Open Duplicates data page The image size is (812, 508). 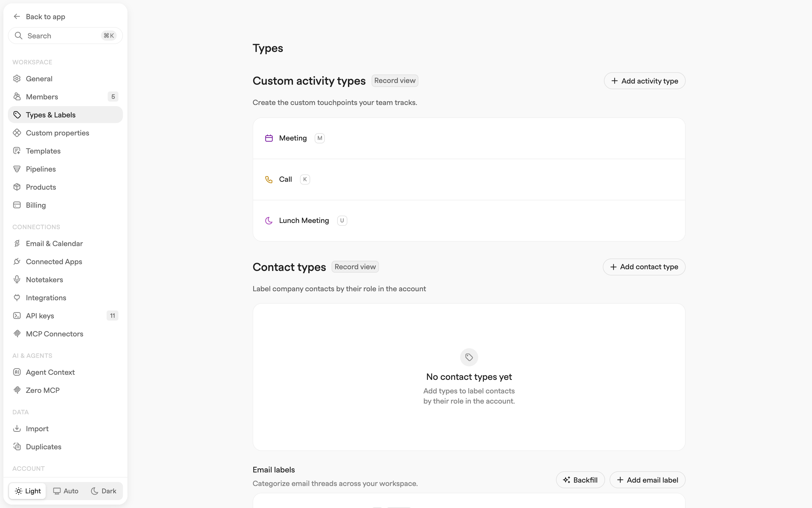[x=65, y=447]
